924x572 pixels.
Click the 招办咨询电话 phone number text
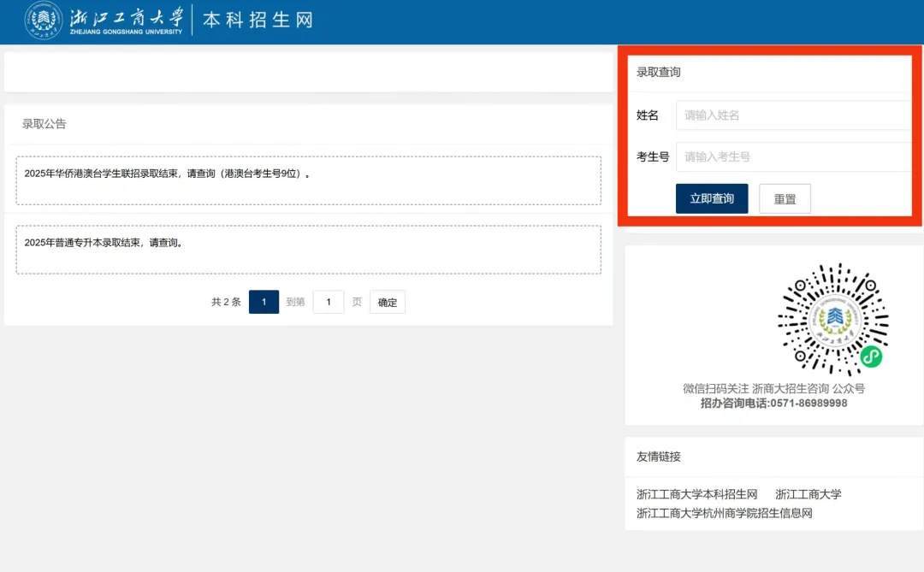(773, 404)
